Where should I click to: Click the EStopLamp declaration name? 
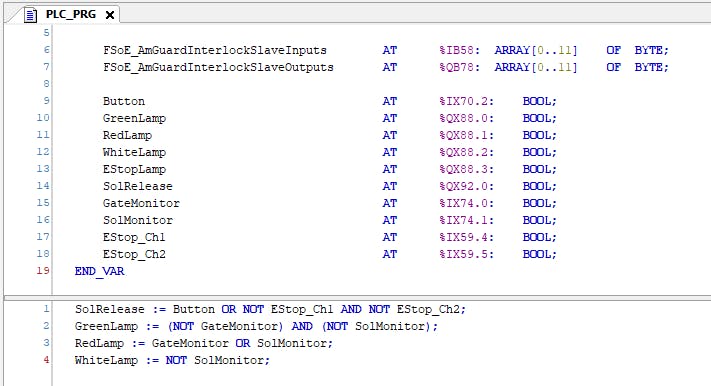(134, 169)
